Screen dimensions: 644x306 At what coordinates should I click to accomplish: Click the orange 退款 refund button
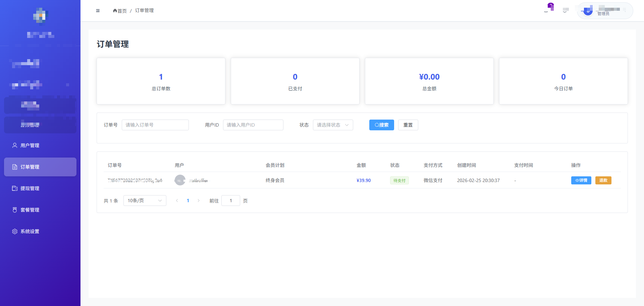coord(603,180)
